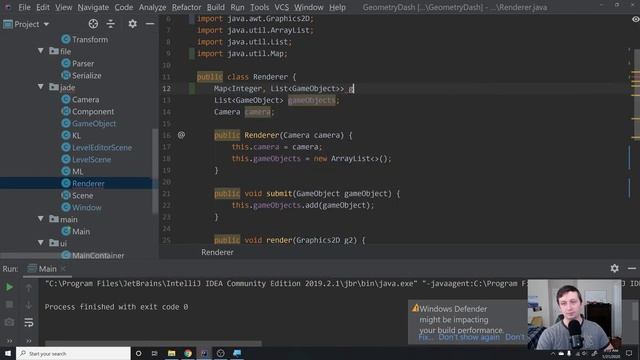Collapse the file folder in project tree

point(41,51)
